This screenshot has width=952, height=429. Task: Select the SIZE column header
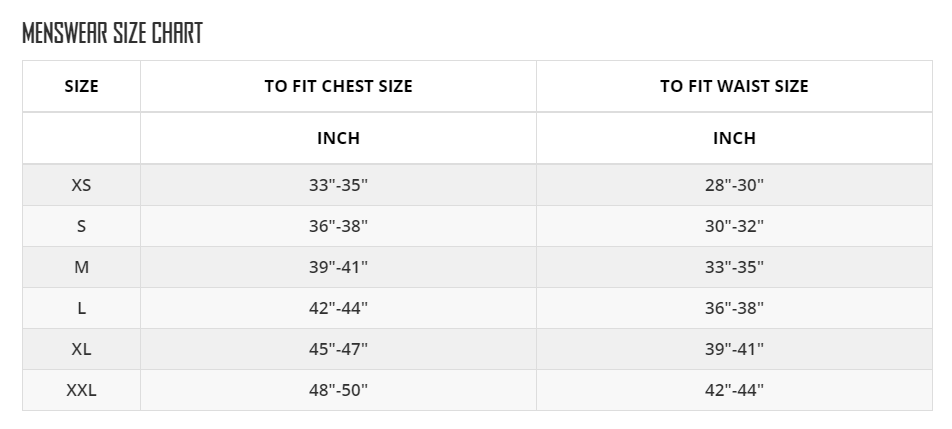(x=81, y=86)
